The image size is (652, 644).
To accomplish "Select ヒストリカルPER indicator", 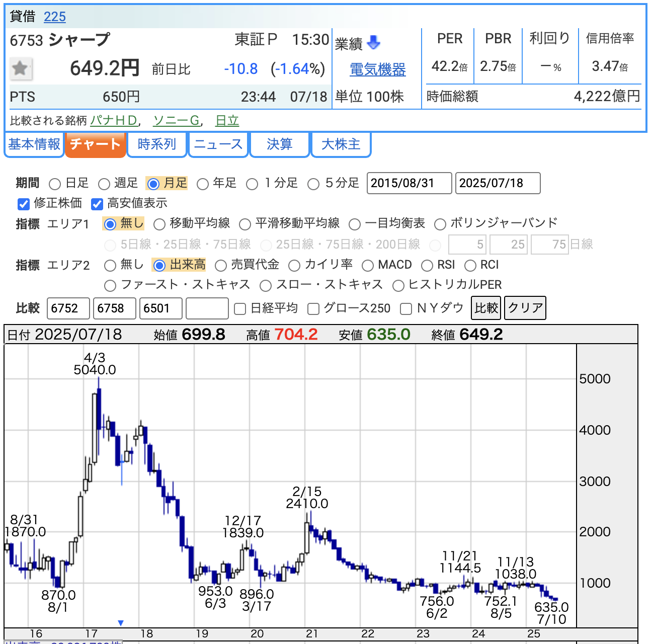I will pos(398,286).
